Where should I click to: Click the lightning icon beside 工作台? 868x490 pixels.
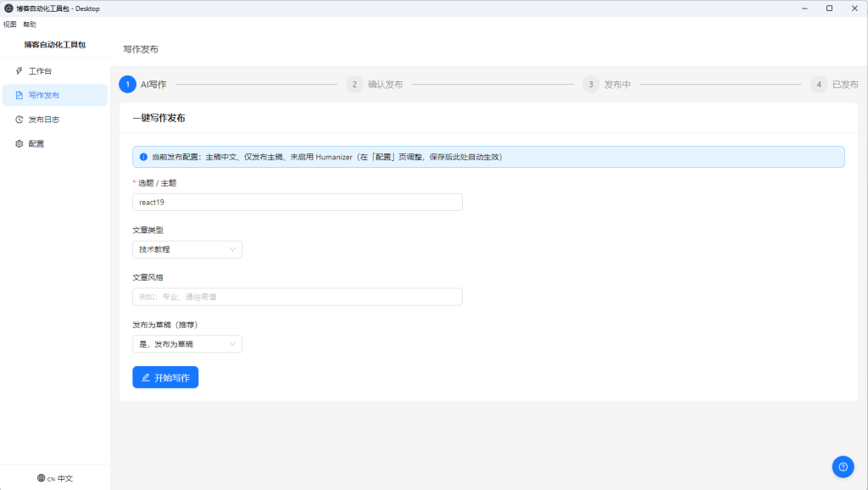[x=19, y=71]
